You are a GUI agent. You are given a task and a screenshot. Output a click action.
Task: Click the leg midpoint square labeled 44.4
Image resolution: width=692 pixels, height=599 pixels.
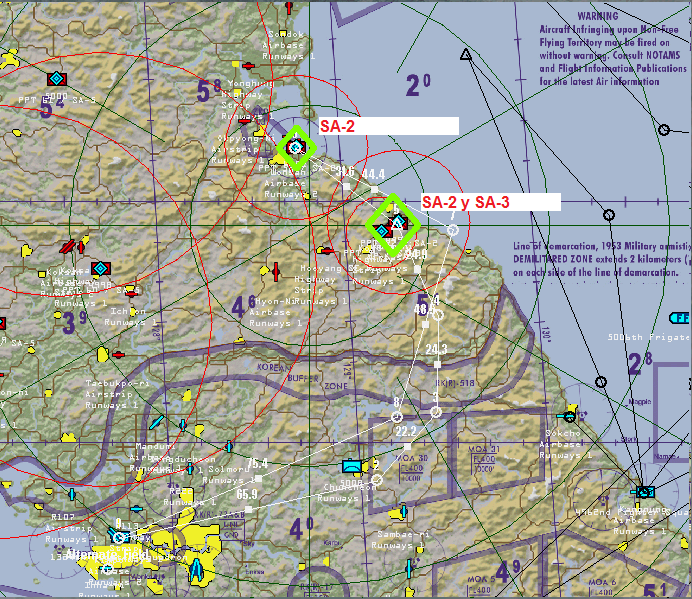374,189
